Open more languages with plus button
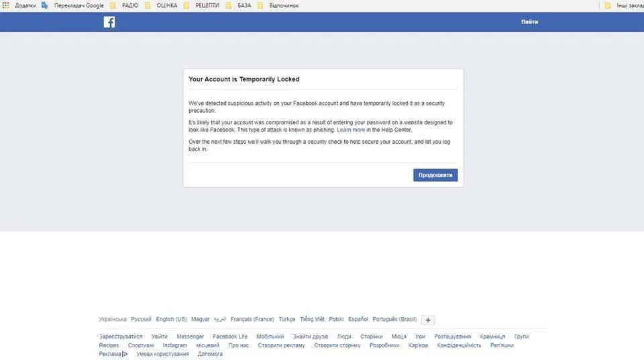 pos(429,320)
